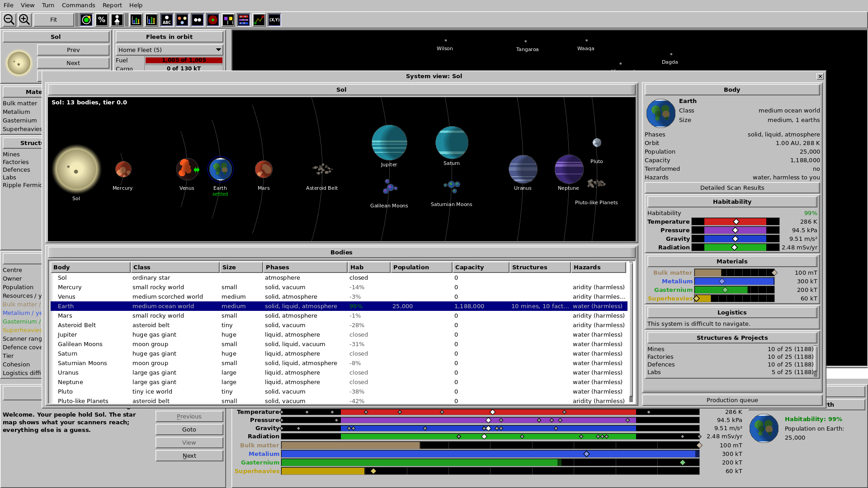Click the striped slider bars icon
The image size is (868, 488).
244,20
